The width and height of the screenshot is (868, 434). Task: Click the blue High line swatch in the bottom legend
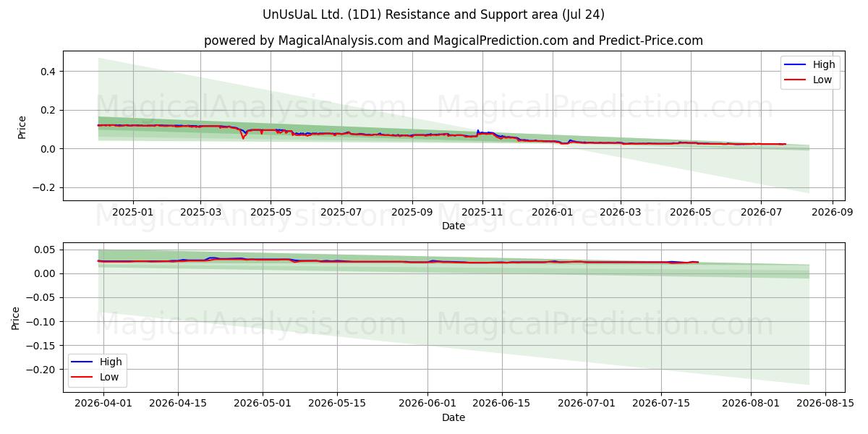coord(82,362)
